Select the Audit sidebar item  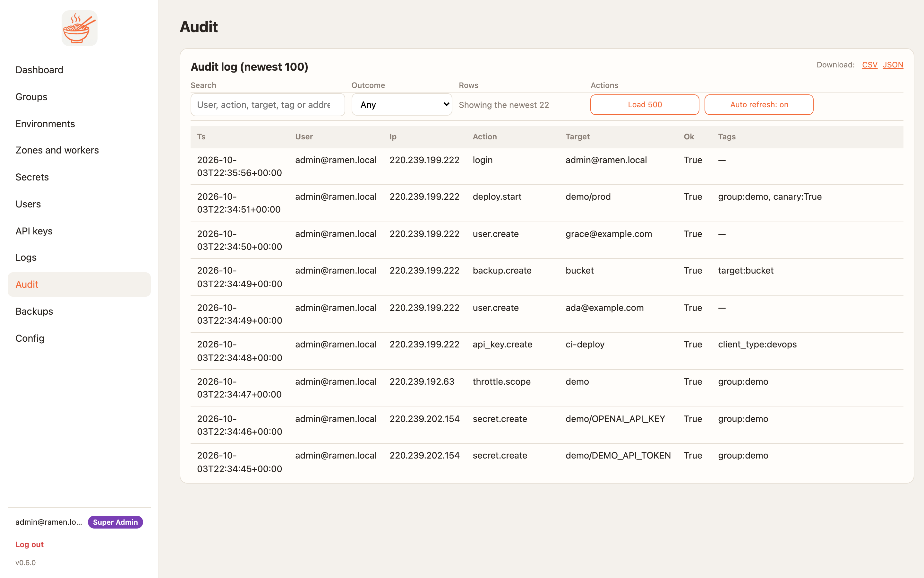coord(79,285)
